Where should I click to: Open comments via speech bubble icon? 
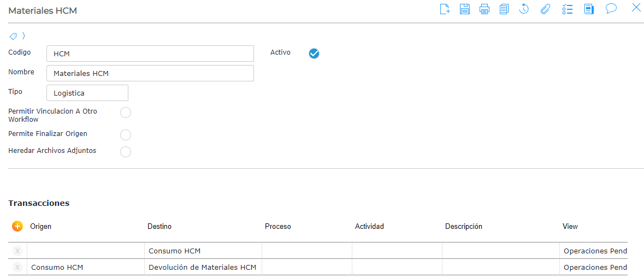click(x=611, y=9)
